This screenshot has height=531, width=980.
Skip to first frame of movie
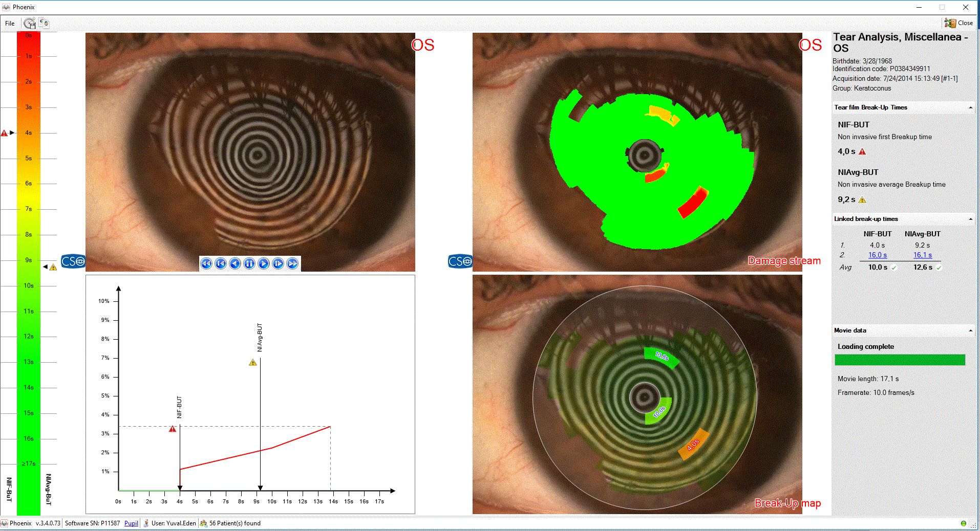click(x=221, y=263)
